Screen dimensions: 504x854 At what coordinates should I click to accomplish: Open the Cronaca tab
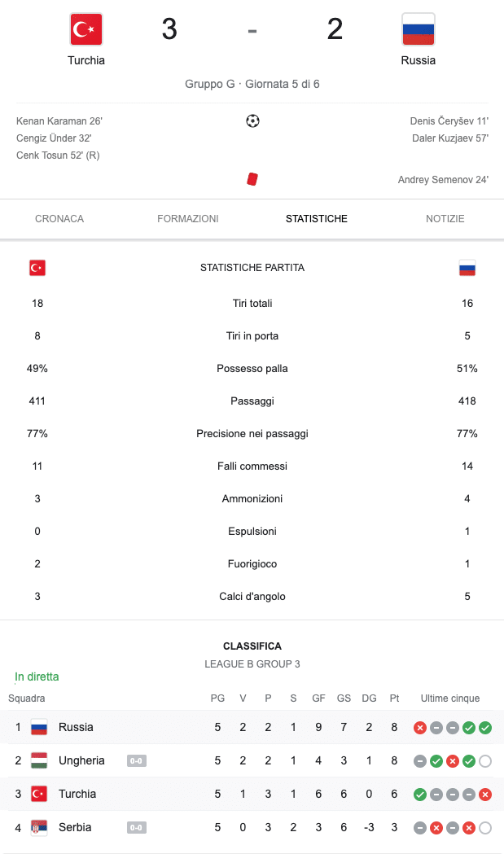[x=59, y=219]
